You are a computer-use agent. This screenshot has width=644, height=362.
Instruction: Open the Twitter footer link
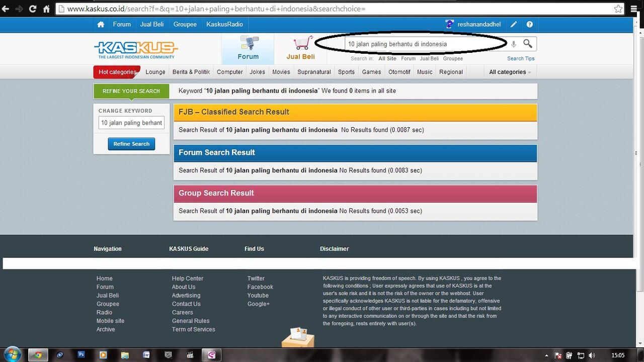pyautogui.click(x=256, y=279)
